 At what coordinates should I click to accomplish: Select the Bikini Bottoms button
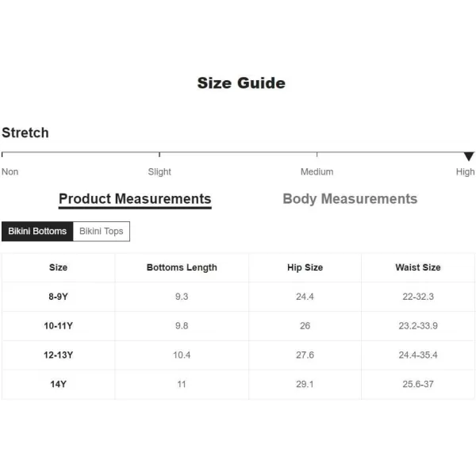37,232
